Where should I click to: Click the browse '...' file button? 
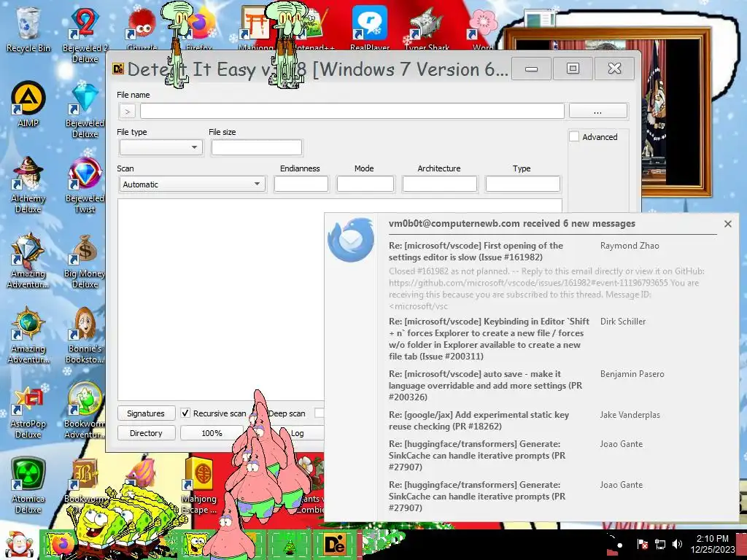(598, 111)
